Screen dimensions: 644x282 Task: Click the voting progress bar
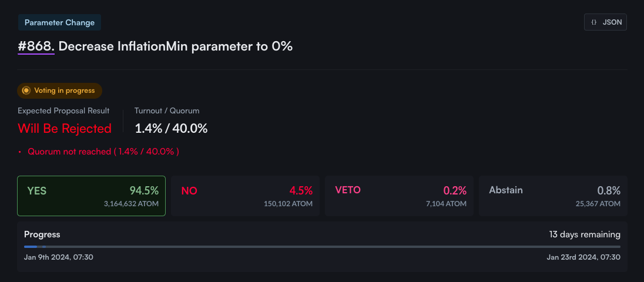pos(322,246)
